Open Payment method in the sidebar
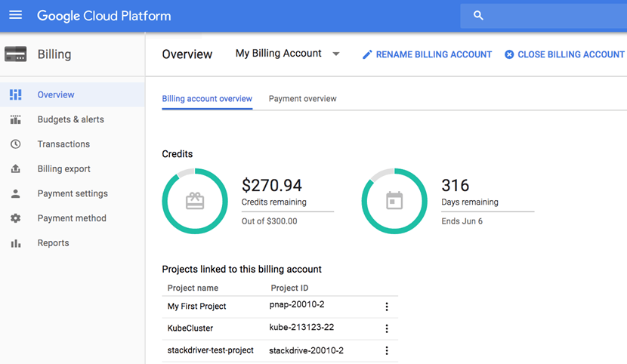Screen dimensions: 627x364 pyautogui.click(x=72, y=218)
